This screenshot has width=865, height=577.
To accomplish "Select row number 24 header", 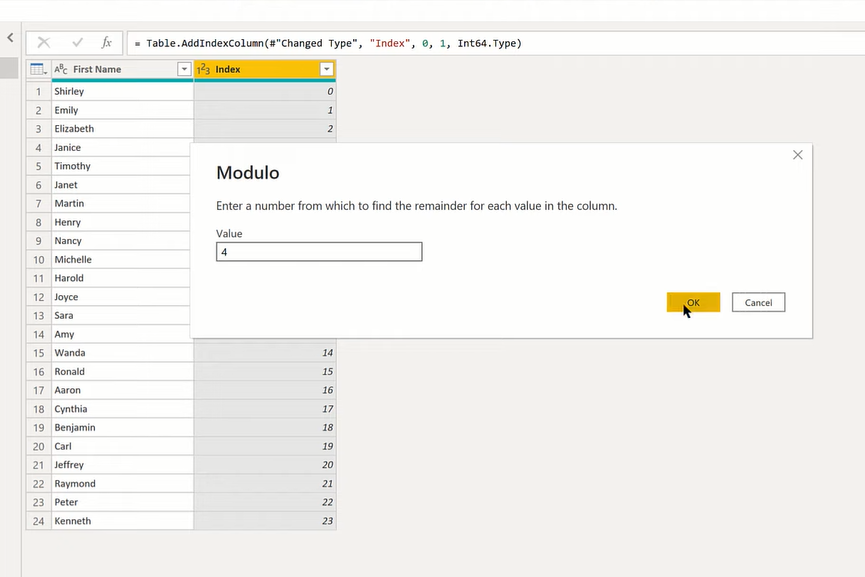I will tap(39, 521).
